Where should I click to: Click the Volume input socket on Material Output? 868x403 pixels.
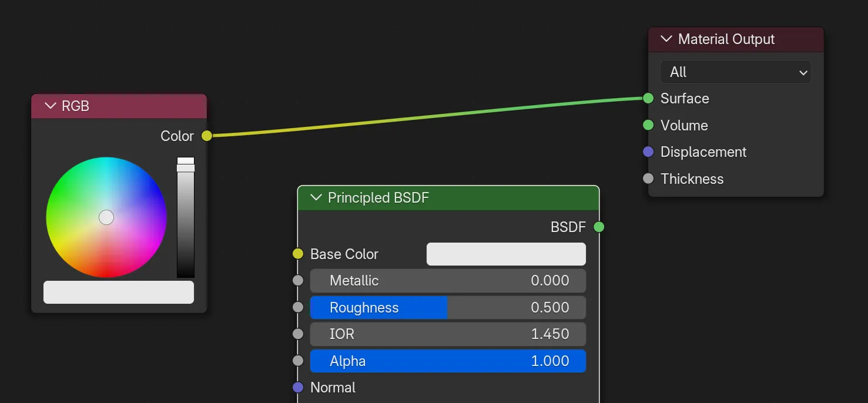click(x=649, y=125)
